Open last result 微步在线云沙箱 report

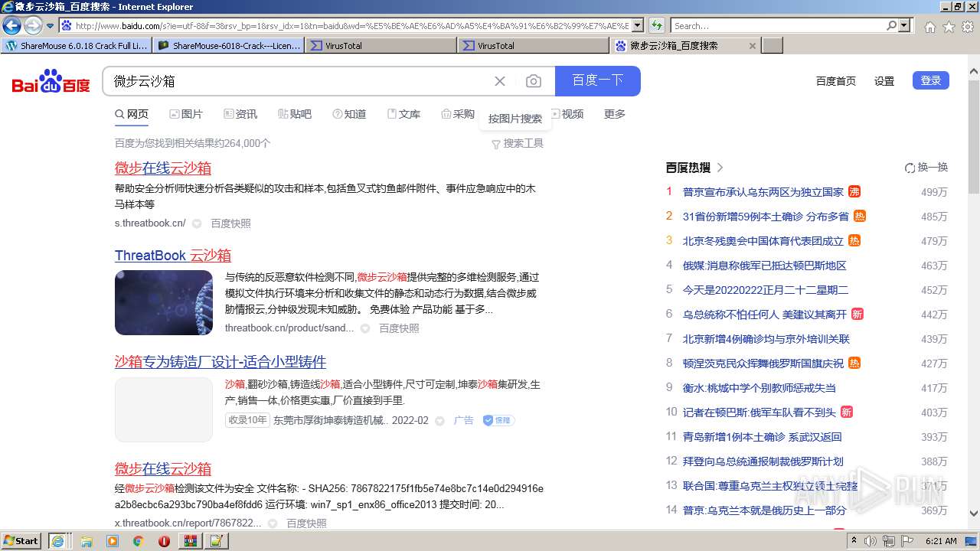pyautogui.click(x=163, y=469)
